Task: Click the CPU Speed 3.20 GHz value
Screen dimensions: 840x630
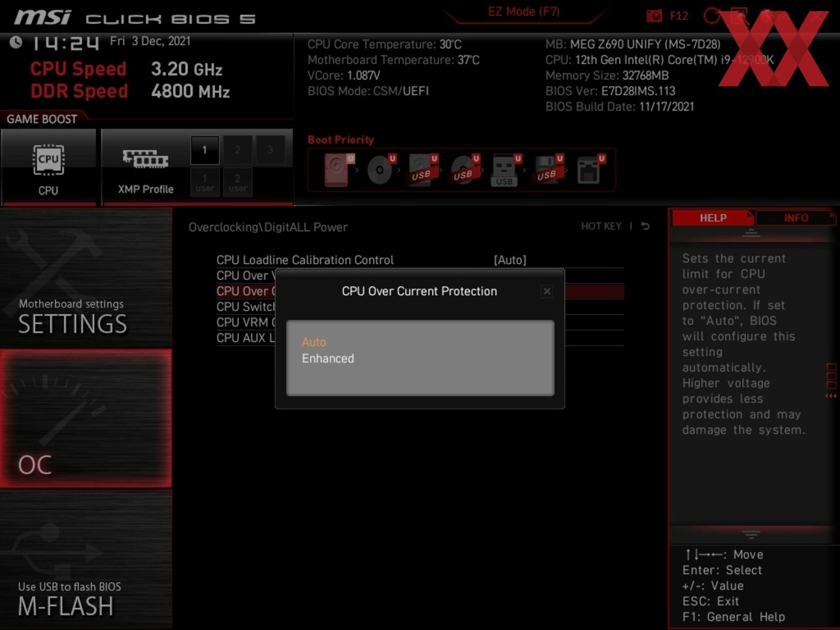Action: [187, 69]
